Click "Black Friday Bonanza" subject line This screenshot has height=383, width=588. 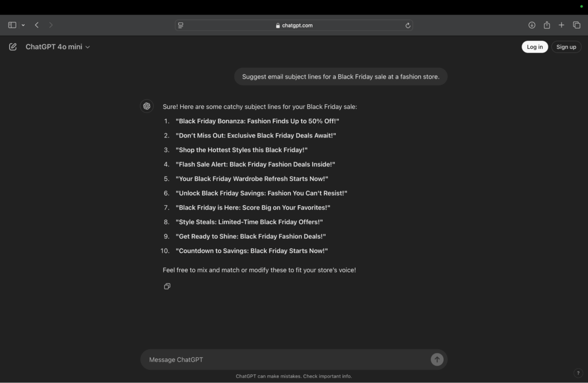(257, 121)
